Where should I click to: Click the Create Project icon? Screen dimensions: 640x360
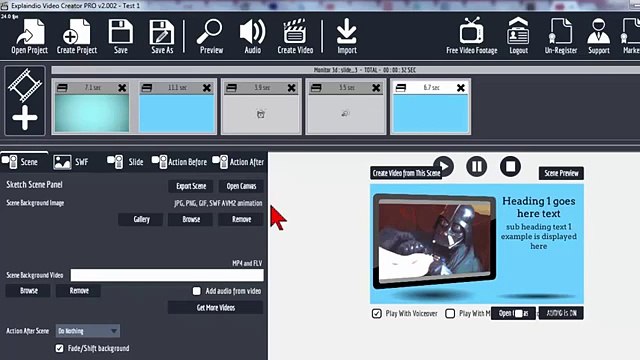tap(77, 37)
